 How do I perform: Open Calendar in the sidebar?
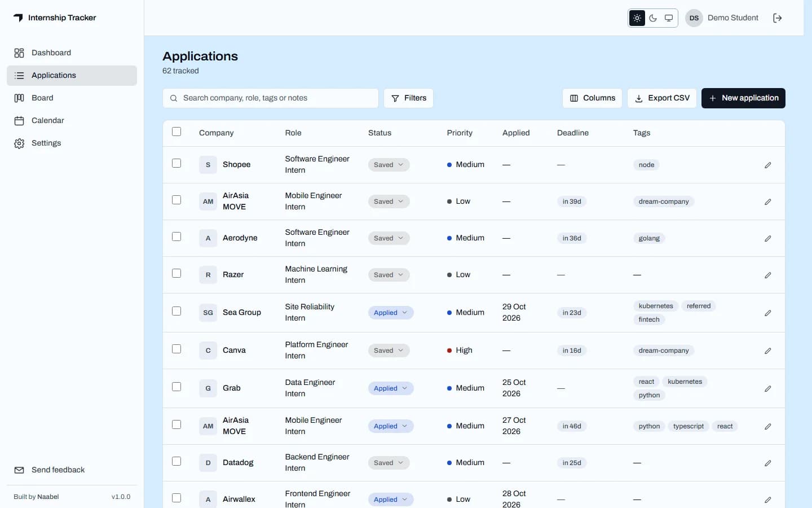(x=72, y=121)
